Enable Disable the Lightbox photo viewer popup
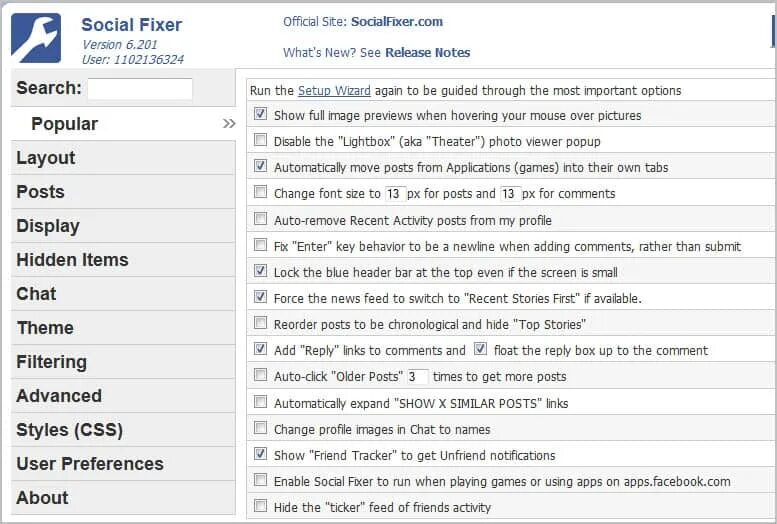 261,141
